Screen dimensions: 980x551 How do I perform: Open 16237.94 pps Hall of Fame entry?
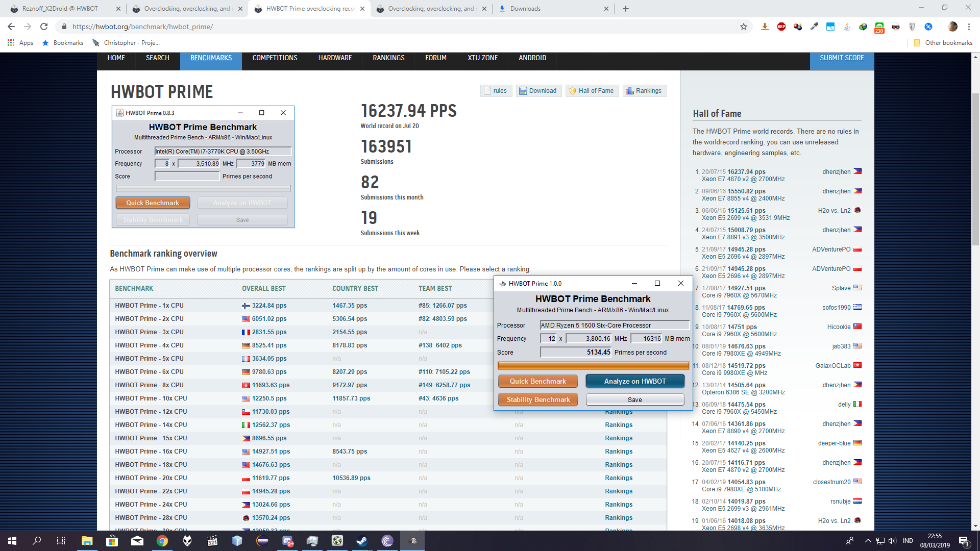pyautogui.click(x=746, y=172)
